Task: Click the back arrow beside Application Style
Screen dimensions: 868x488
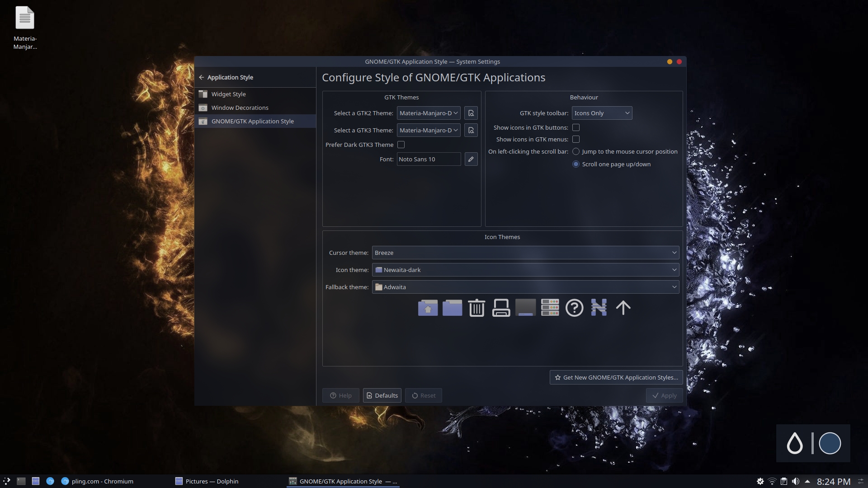Action: click(x=201, y=77)
